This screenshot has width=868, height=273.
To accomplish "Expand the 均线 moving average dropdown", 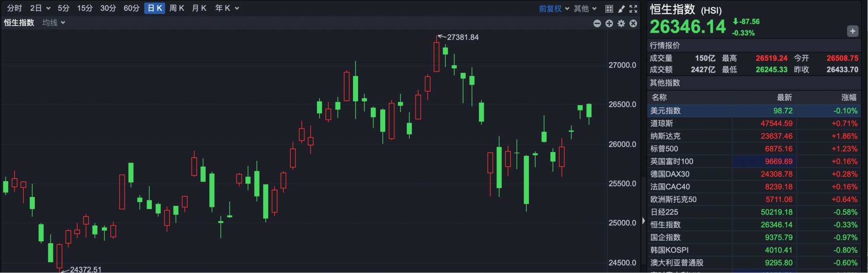I will tap(54, 23).
